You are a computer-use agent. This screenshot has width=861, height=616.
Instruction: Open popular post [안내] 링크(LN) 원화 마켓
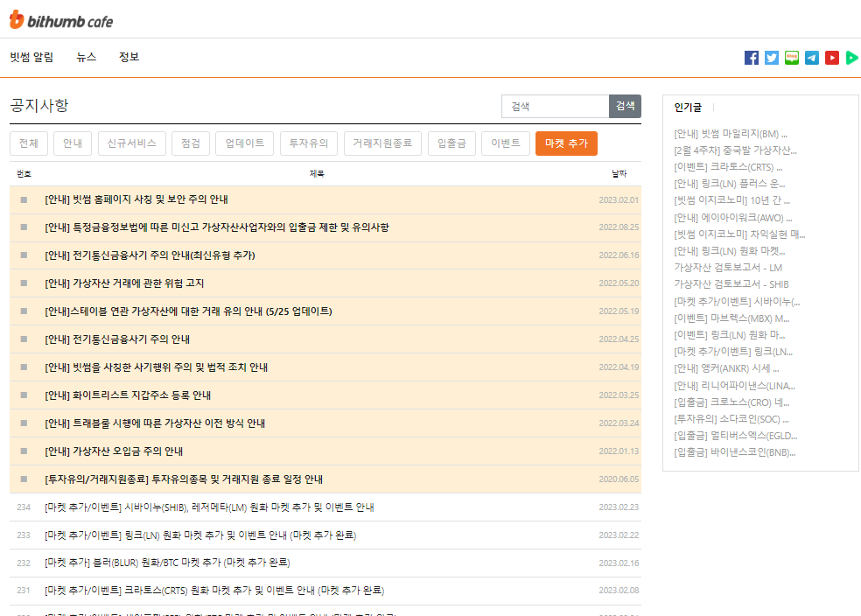pyautogui.click(x=729, y=251)
